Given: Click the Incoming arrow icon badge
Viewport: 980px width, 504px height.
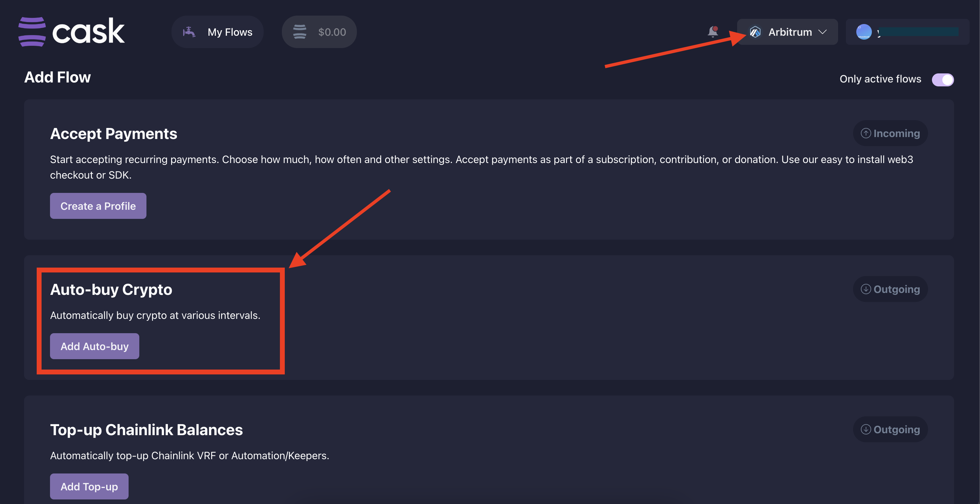Looking at the screenshot, I should click(x=866, y=133).
